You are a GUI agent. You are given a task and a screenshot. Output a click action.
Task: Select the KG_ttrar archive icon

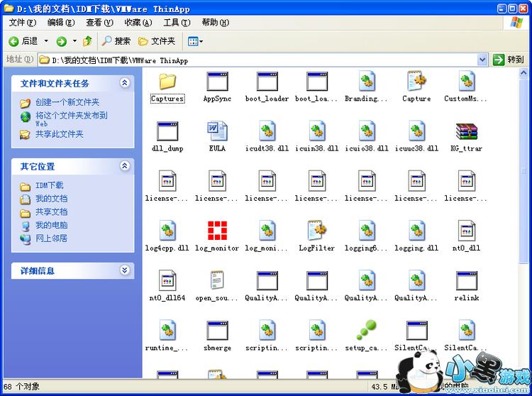[467, 131]
